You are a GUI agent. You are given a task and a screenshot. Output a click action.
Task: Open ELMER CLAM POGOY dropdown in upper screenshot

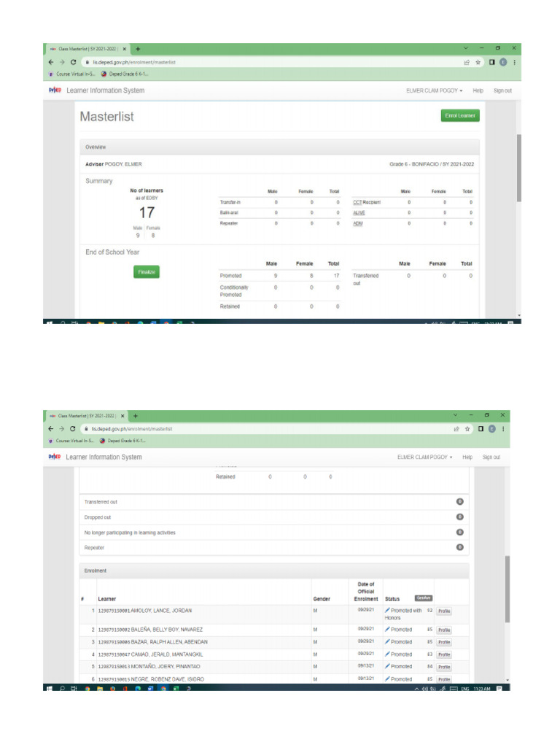click(x=434, y=90)
